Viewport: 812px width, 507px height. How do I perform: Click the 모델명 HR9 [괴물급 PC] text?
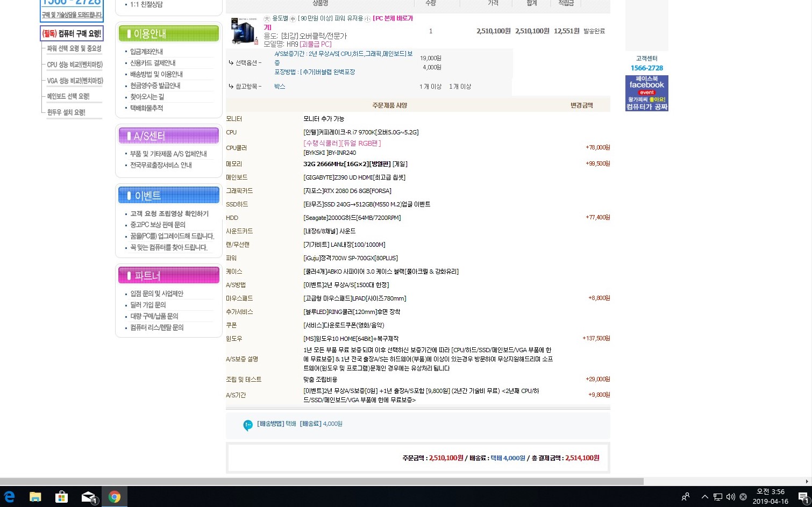297,44
